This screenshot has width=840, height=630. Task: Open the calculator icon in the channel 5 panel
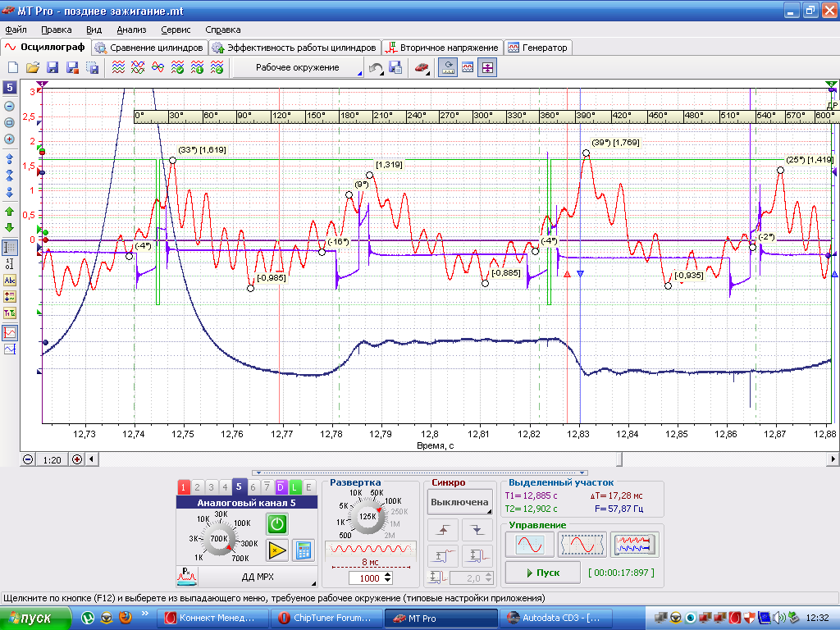(x=304, y=550)
